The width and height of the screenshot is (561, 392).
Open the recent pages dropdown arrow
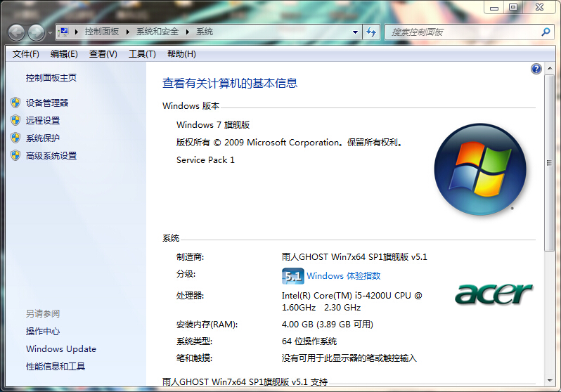click(50, 33)
